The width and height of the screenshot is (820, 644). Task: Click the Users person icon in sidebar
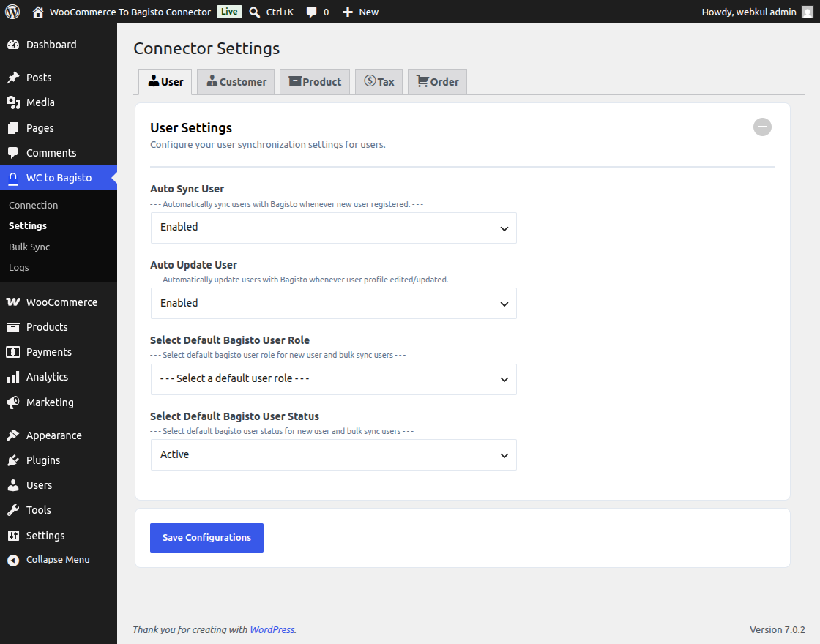click(x=13, y=486)
